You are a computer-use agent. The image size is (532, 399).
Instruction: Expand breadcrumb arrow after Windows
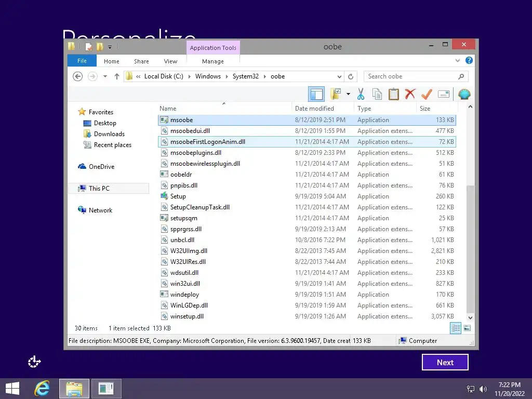point(227,76)
